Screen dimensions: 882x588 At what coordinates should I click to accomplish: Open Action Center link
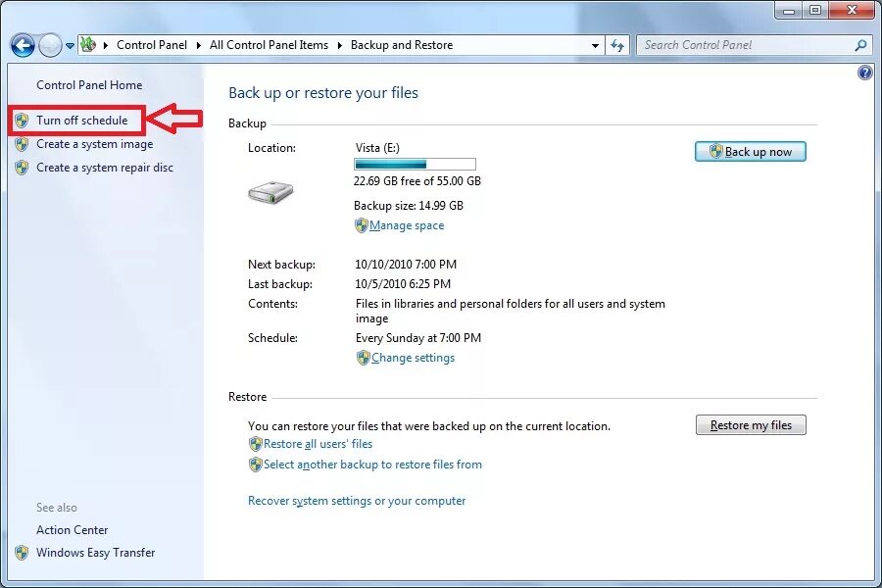tap(72, 530)
